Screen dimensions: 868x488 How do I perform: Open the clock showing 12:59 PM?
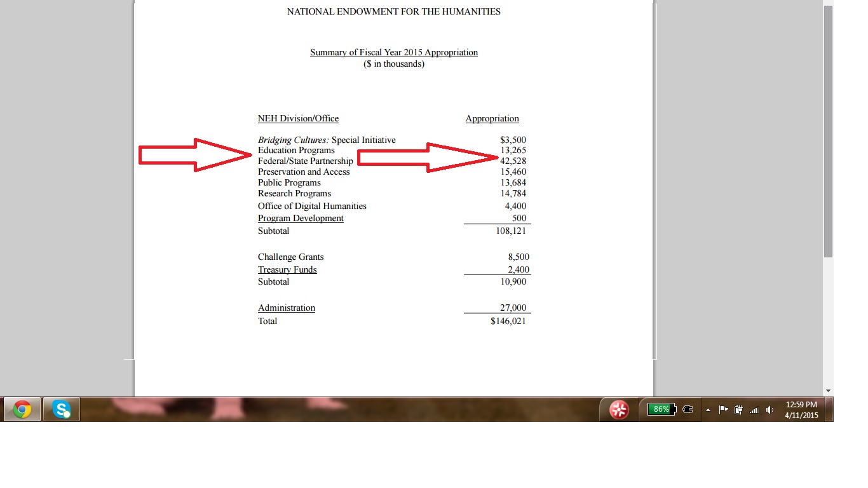click(x=801, y=410)
